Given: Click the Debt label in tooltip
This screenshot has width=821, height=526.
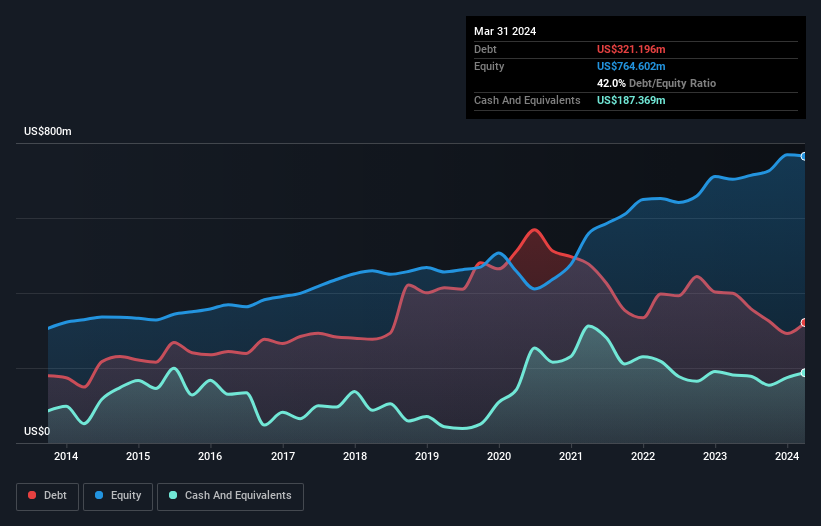Looking at the screenshot, I should pos(485,49).
